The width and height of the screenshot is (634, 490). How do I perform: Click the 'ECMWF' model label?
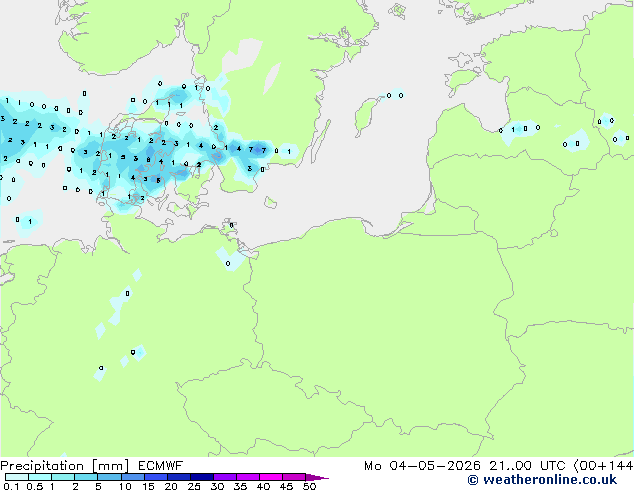click(161, 466)
